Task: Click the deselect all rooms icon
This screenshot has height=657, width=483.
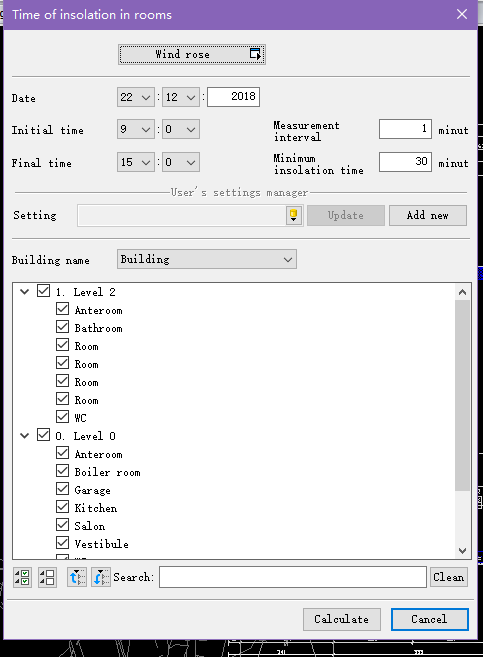Action: tap(47, 577)
